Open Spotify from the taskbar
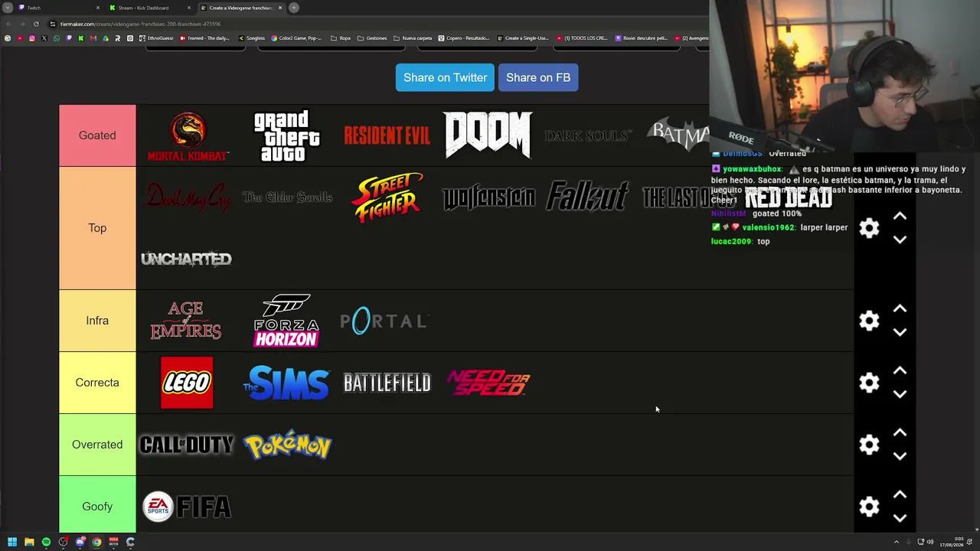This screenshot has height=551, width=980. (x=46, y=542)
